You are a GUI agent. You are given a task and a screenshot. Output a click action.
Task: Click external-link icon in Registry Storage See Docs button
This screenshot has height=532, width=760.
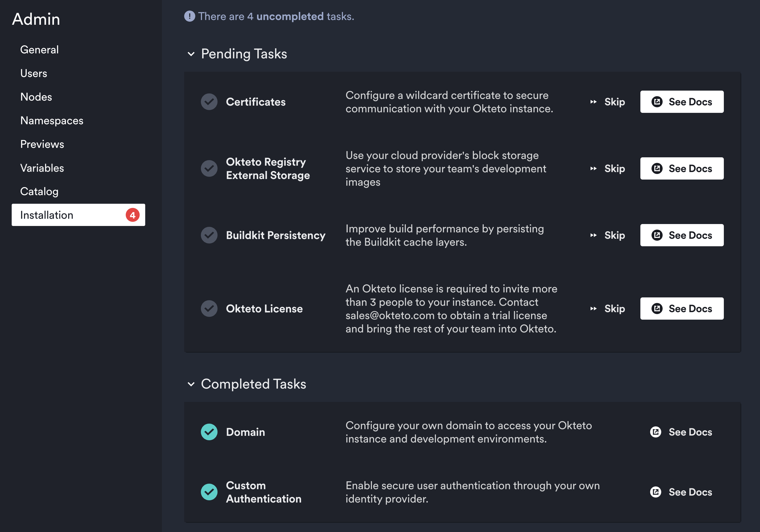tap(657, 169)
